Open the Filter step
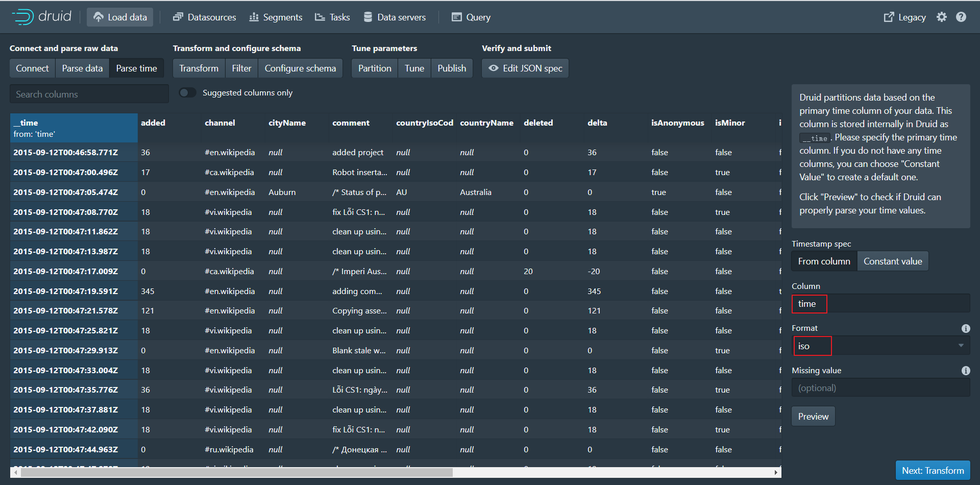Image resolution: width=980 pixels, height=485 pixels. (241, 68)
